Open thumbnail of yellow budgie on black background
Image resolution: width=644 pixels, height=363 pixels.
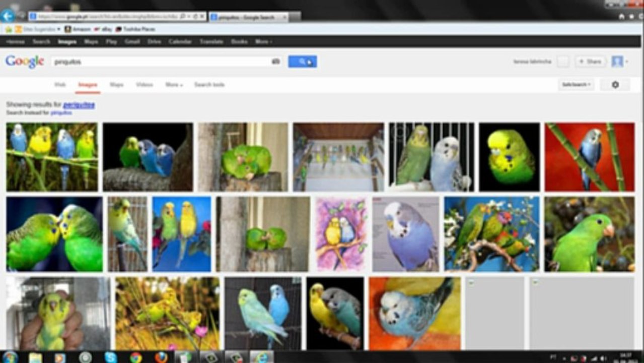(x=509, y=157)
